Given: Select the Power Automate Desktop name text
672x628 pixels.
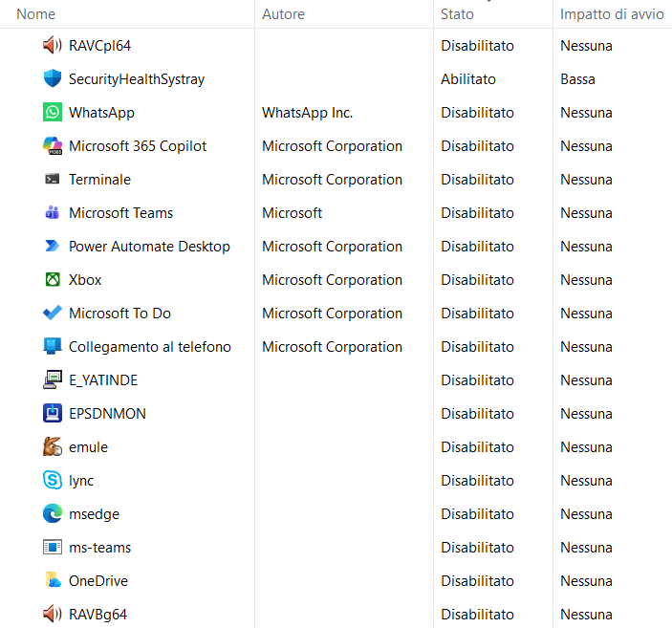Looking at the screenshot, I should point(149,246).
